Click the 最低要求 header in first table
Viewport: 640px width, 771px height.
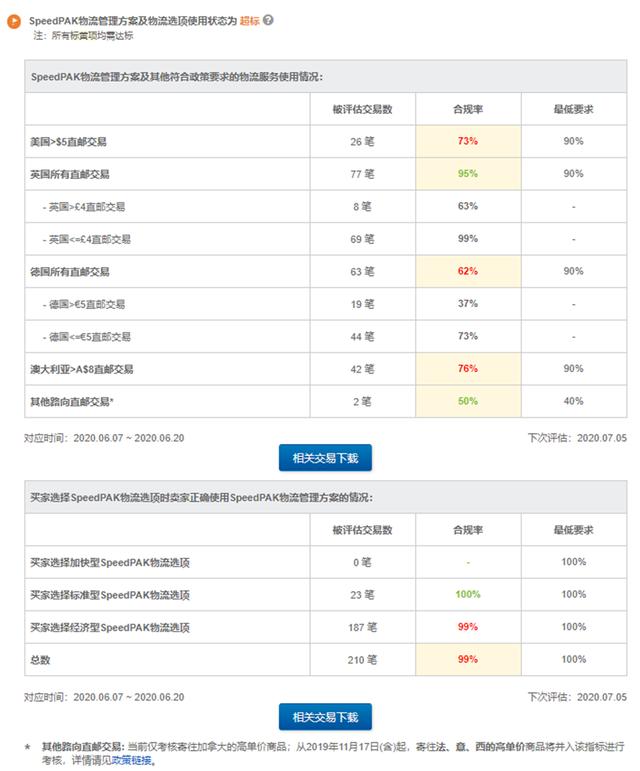(x=574, y=109)
